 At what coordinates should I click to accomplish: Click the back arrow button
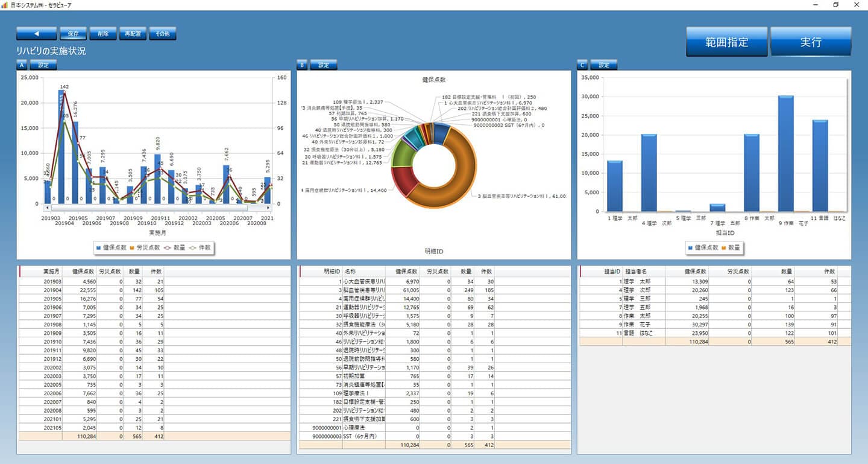[36, 34]
